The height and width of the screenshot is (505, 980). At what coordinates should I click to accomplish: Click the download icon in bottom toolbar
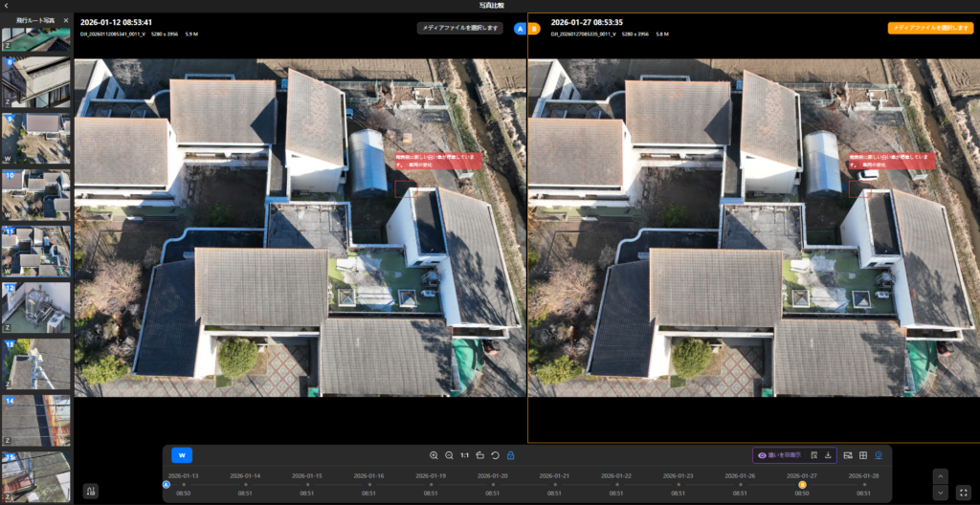point(828,455)
